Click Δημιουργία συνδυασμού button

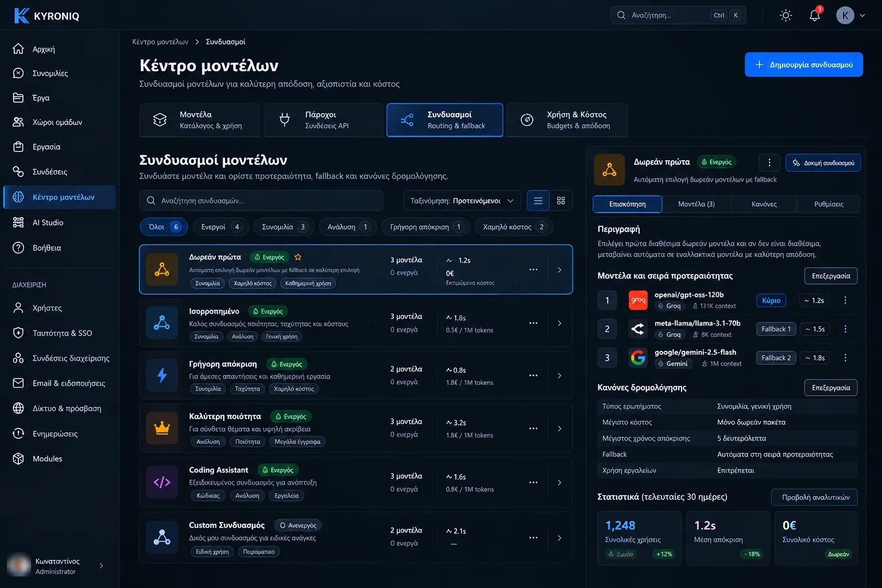(x=804, y=65)
